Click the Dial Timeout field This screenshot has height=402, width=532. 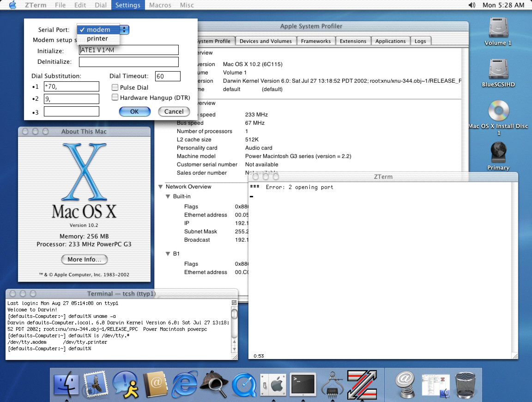[168, 76]
